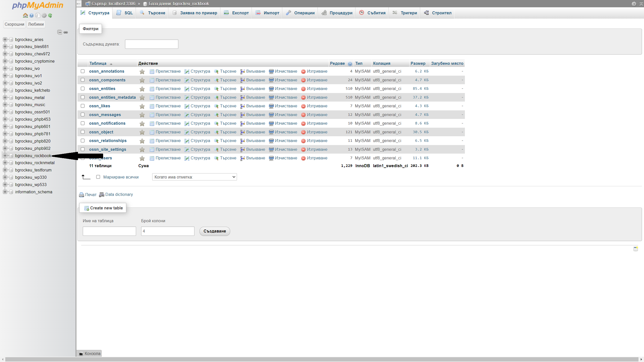The height and width of the screenshot is (362, 644).
Task: Enable the Маркиране всички (Select all) checkbox
Action: click(98, 177)
